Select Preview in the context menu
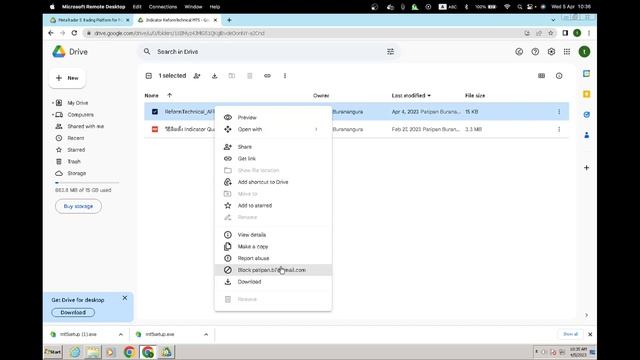This screenshot has width=640, height=360. point(273,118)
